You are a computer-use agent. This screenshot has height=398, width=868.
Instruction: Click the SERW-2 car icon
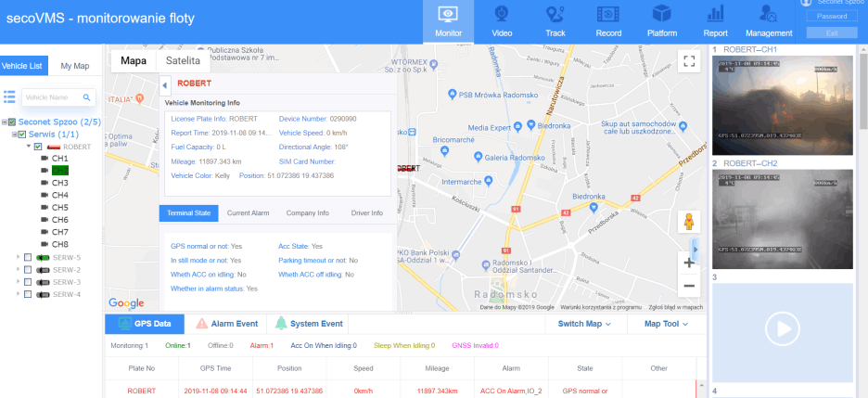pyautogui.click(x=42, y=270)
